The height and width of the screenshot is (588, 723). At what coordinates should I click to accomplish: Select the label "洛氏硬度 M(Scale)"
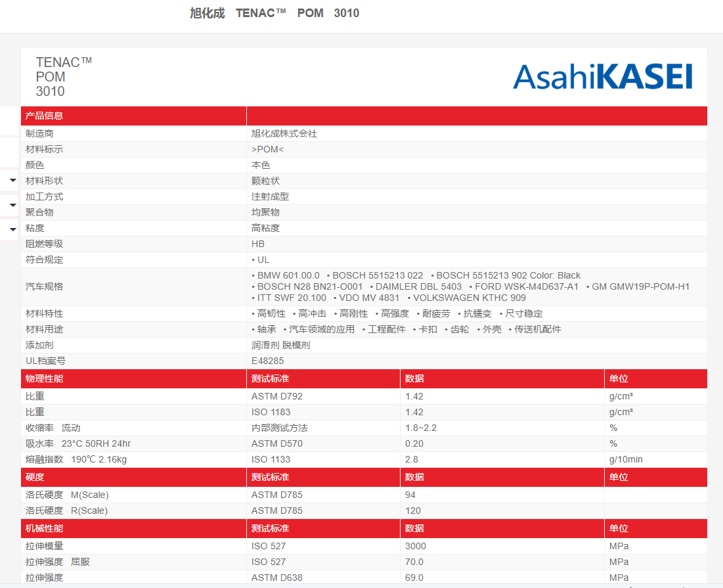[67, 495]
